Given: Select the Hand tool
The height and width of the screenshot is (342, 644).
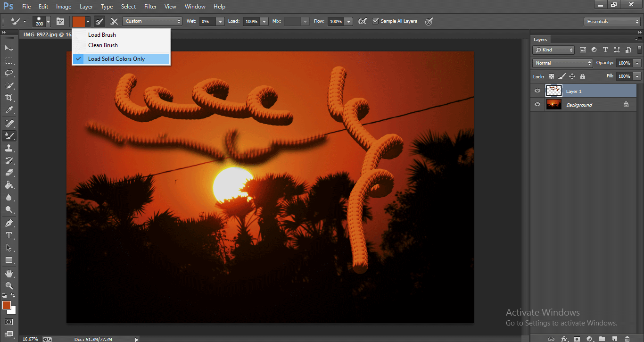Looking at the screenshot, I should 9,274.
